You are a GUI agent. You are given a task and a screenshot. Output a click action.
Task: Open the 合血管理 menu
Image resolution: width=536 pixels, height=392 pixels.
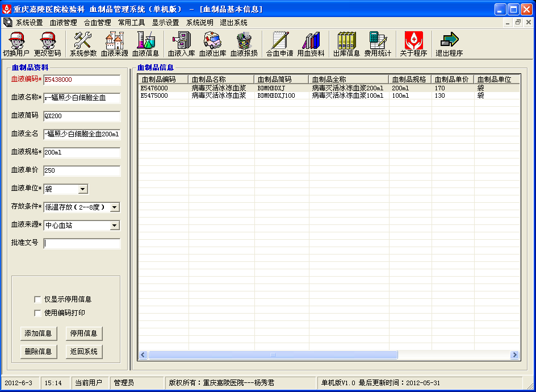(x=98, y=23)
